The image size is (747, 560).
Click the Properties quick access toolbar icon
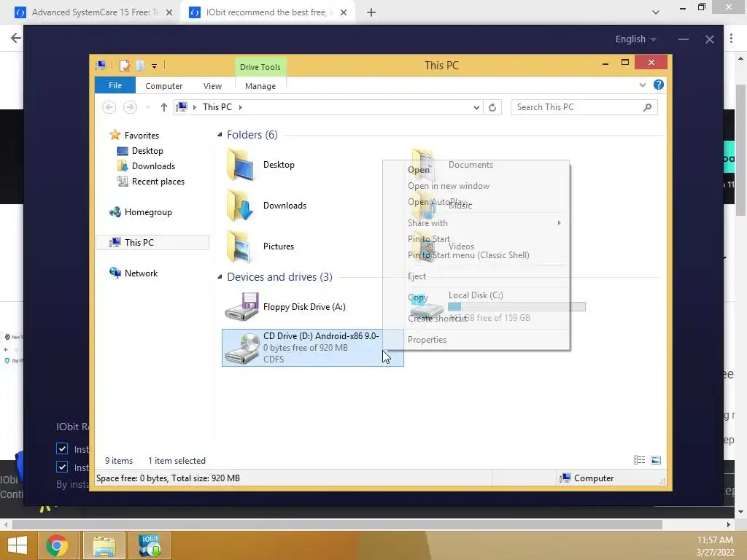pyautogui.click(x=124, y=66)
